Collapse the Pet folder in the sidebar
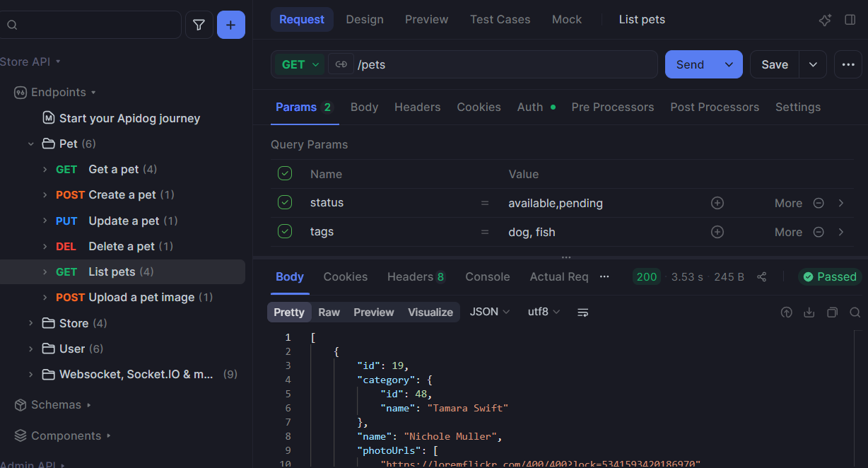The width and height of the screenshot is (868, 468). (x=30, y=143)
